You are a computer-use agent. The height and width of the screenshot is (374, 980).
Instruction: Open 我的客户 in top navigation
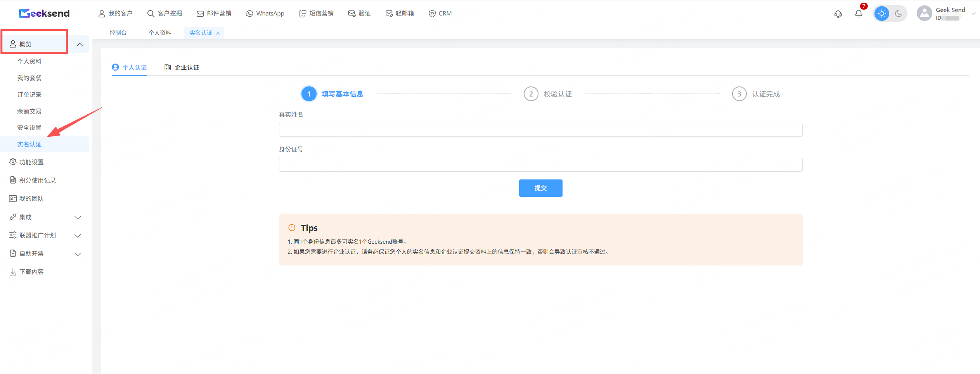[115, 14]
